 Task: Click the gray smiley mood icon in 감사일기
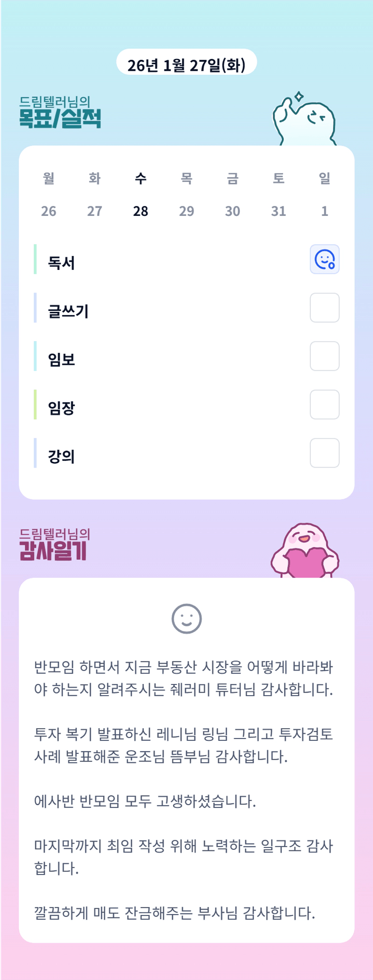click(186, 619)
